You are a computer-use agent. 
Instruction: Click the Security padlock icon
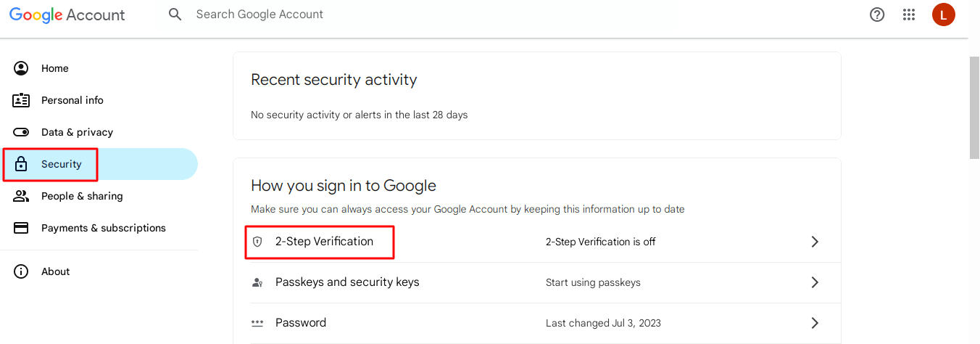point(21,164)
